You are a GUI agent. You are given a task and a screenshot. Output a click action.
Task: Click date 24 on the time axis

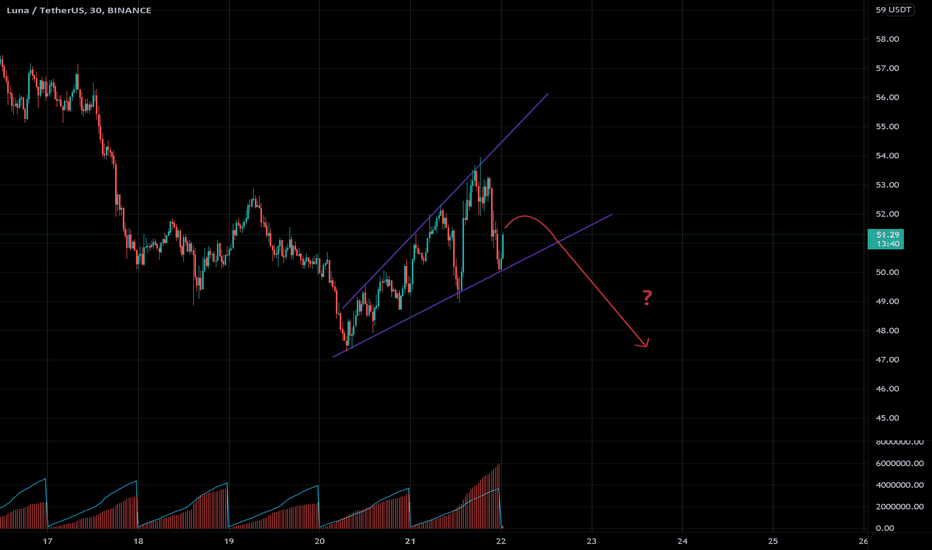point(682,541)
